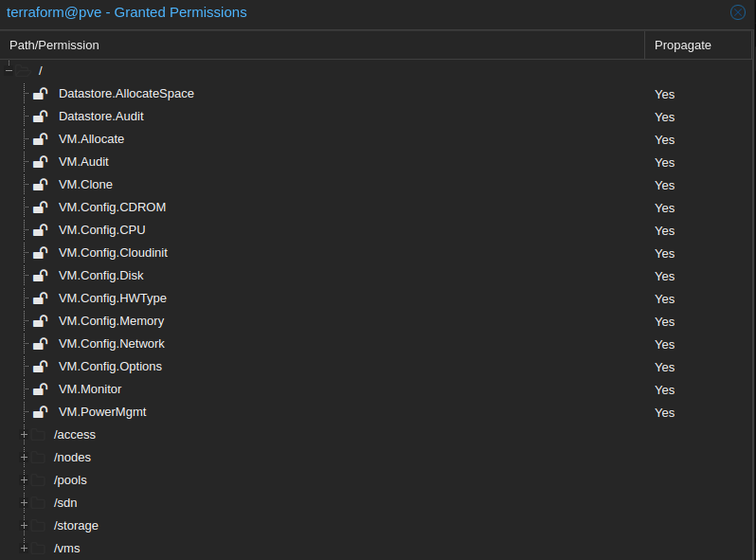The width and height of the screenshot is (756, 560).
Task: Click Propagate Yes value for VM.Config.Memory
Action: point(664,322)
